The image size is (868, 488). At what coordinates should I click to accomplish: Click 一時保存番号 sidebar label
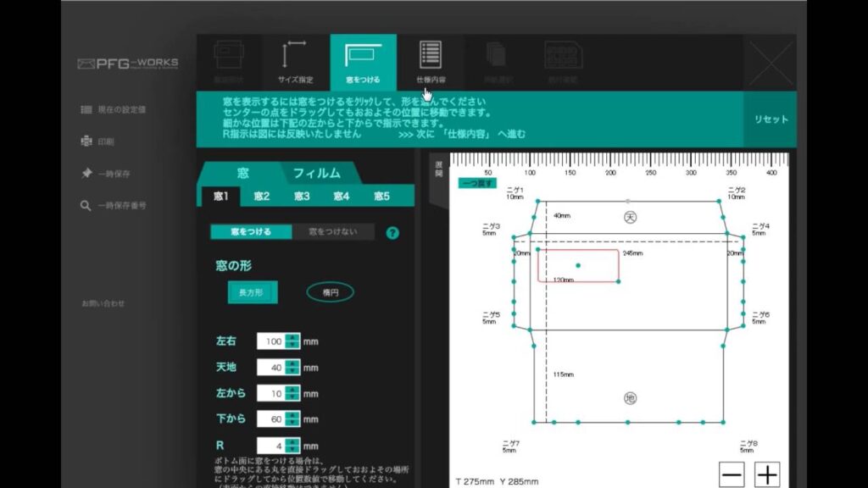point(122,206)
